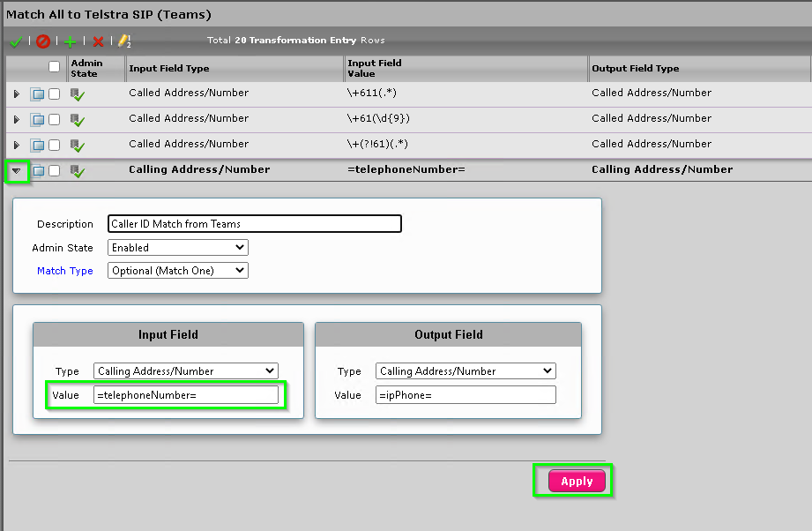Screen dimensions: 812x531
Task: Open the Admin State dropdown set to Enabled
Action: (x=177, y=248)
